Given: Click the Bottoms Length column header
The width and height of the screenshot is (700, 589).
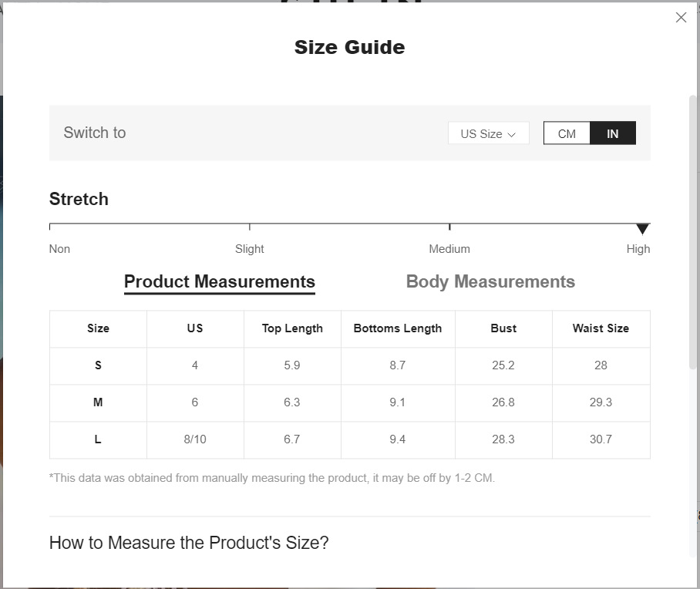Looking at the screenshot, I should tap(398, 328).
